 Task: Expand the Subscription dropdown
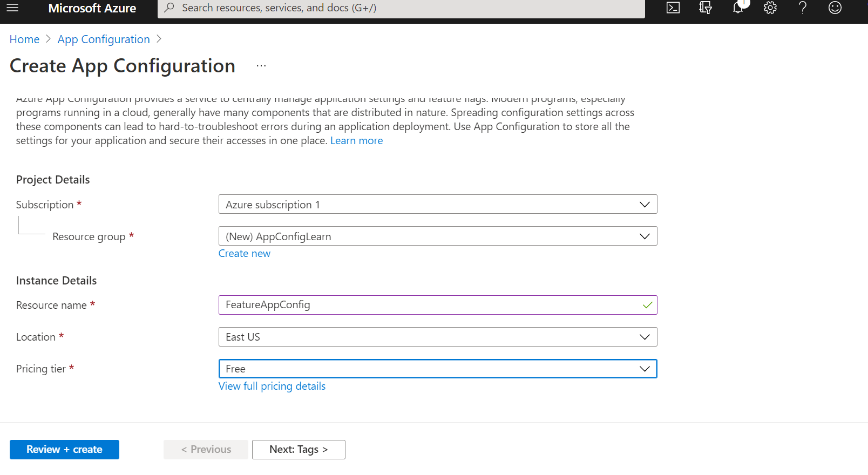click(437, 205)
